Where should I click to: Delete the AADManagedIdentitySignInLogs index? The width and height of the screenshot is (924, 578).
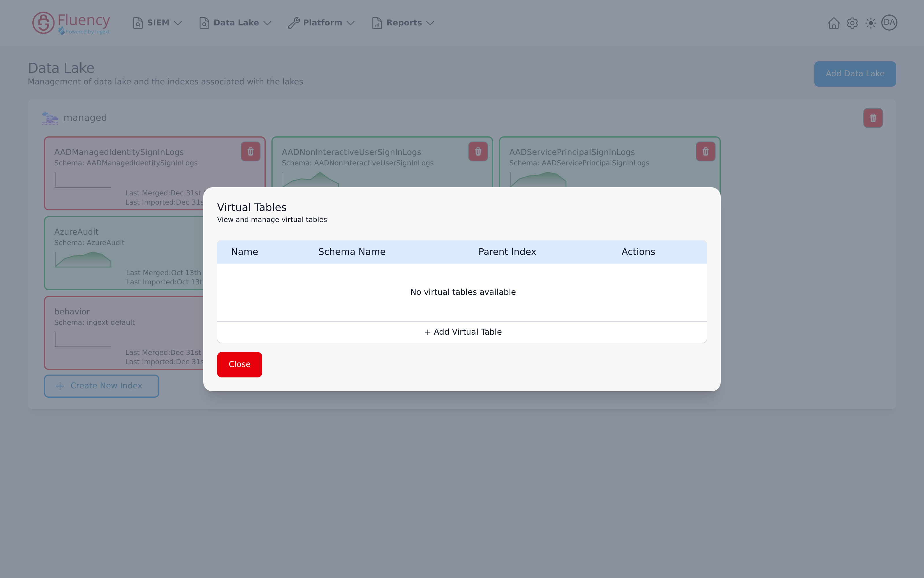click(250, 151)
